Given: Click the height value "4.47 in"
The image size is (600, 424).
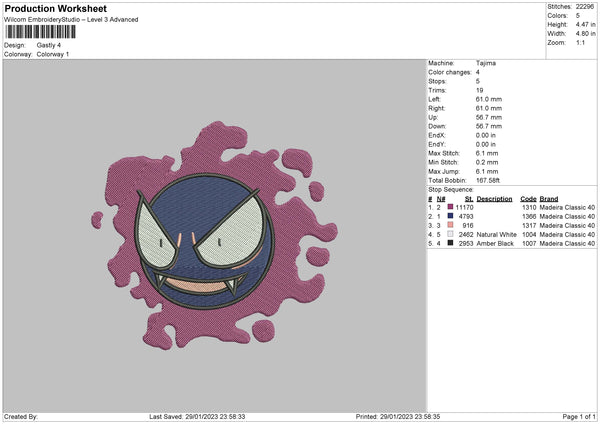Looking at the screenshot, I should (585, 24).
